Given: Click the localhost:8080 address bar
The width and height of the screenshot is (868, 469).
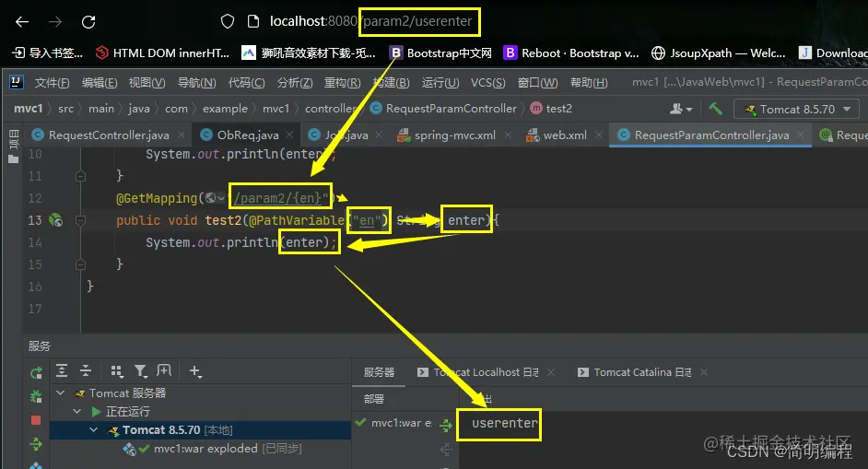Looking at the screenshot, I should (x=371, y=21).
